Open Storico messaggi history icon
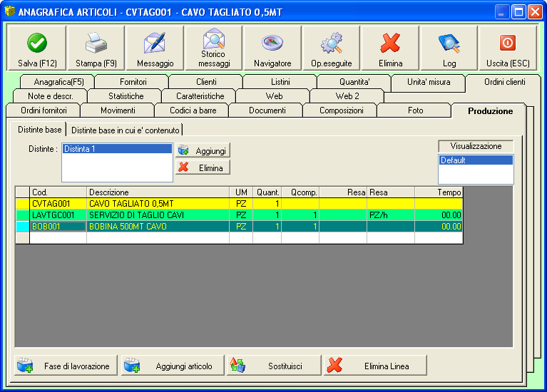This screenshot has width=547, height=392. click(214, 39)
